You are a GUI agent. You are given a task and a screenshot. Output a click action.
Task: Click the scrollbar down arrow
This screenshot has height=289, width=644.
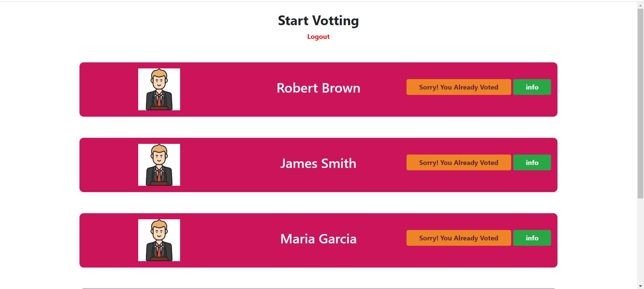(640, 286)
